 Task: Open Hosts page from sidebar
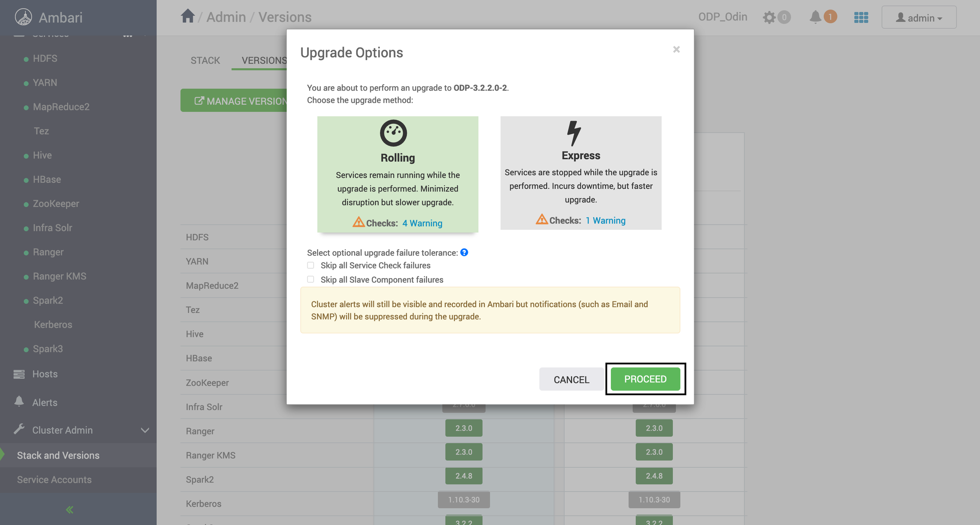click(45, 374)
